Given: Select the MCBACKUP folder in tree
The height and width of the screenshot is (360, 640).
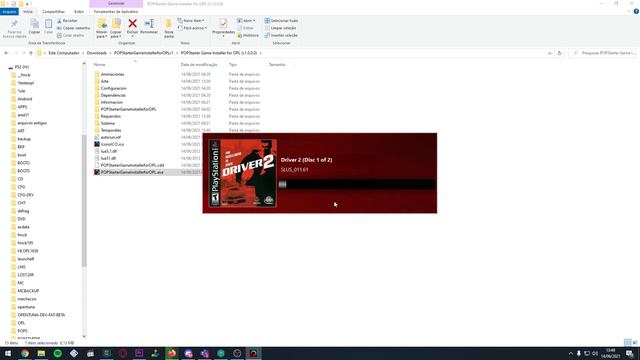Looking at the screenshot, I should click(28, 291).
